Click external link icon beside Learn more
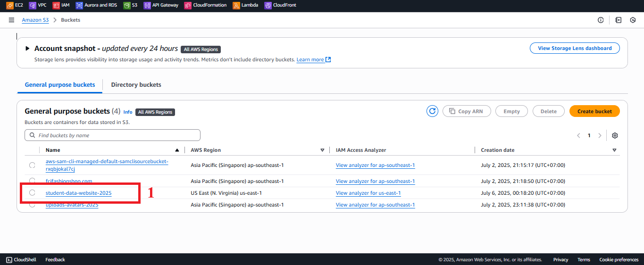This screenshot has width=644, height=265. click(328, 59)
